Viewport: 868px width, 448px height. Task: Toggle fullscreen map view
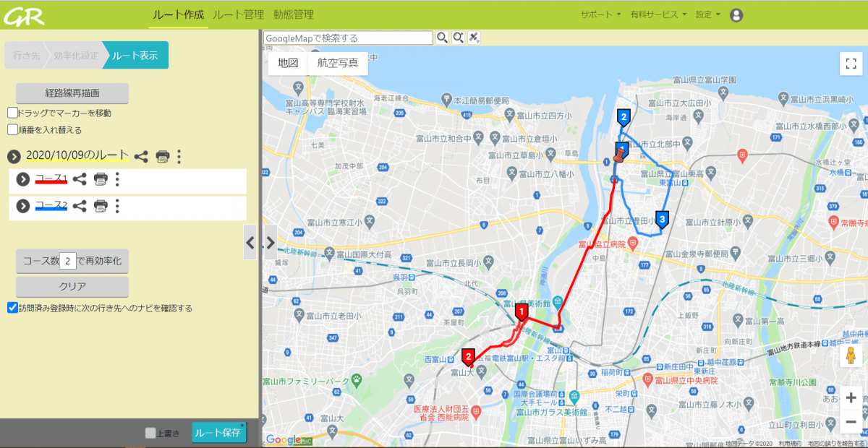851,64
